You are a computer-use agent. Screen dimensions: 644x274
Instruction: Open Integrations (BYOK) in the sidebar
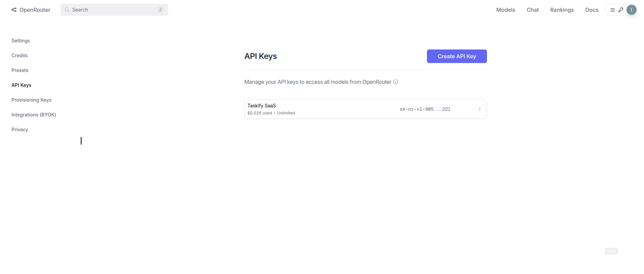(x=34, y=115)
